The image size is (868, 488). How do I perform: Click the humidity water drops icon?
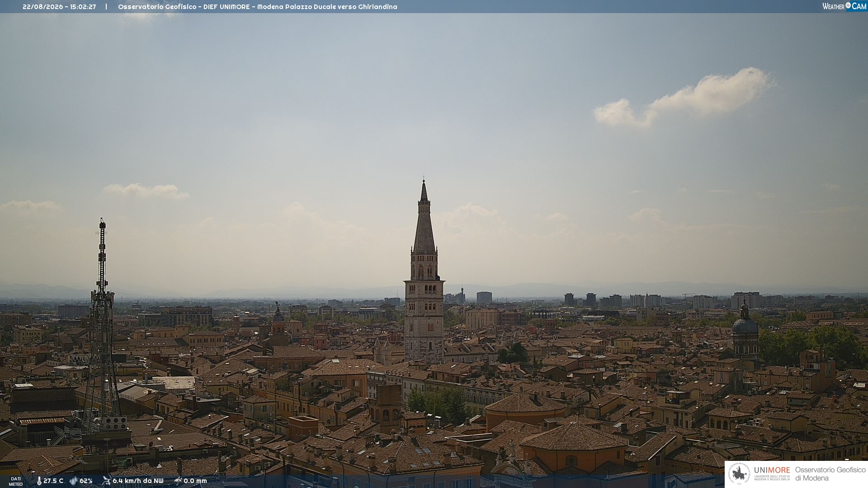[73, 481]
